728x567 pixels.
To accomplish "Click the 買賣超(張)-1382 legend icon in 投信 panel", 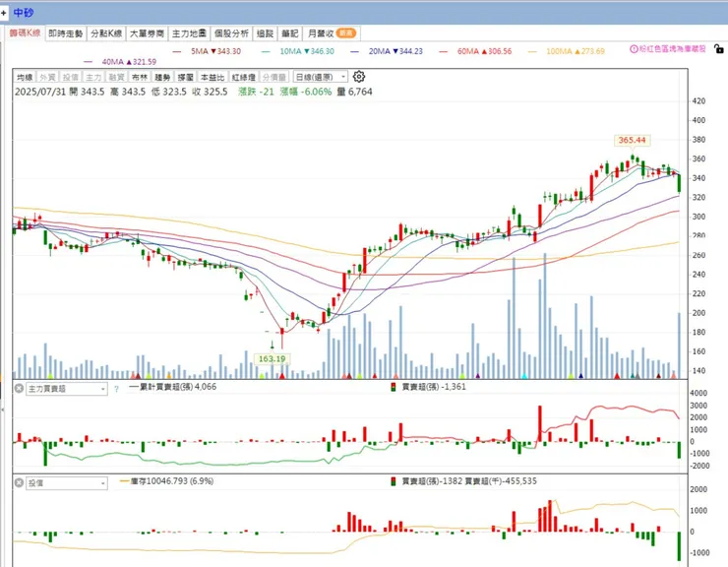I will (393, 481).
